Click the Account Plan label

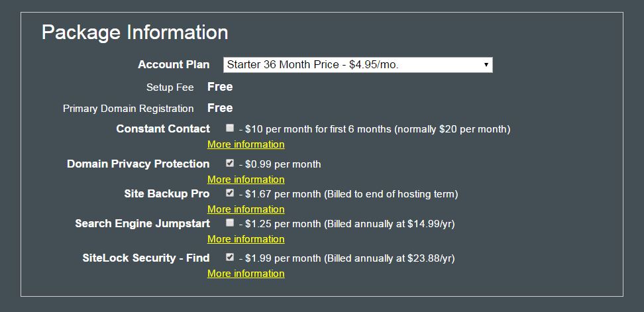pyautogui.click(x=174, y=64)
